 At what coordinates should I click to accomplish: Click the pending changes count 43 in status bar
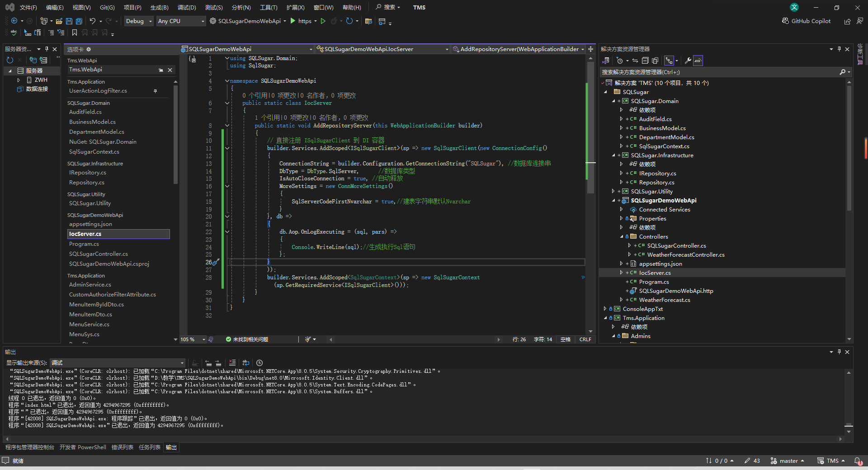[x=752, y=461]
